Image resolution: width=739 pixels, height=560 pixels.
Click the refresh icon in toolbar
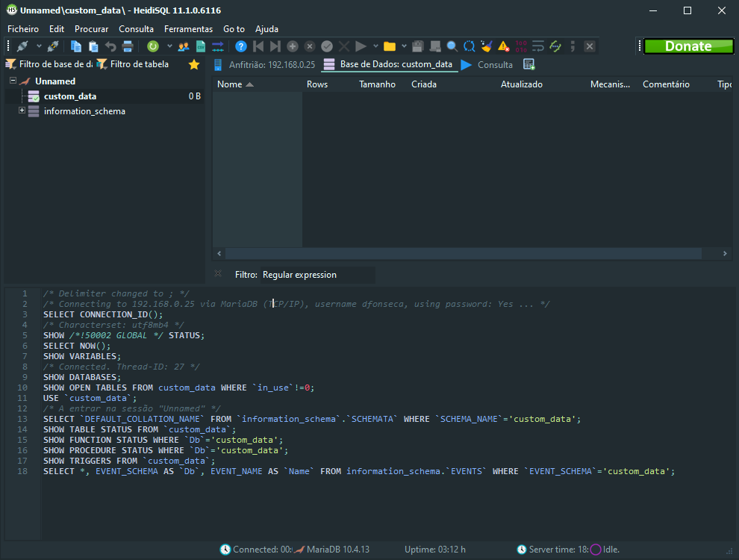click(x=152, y=46)
